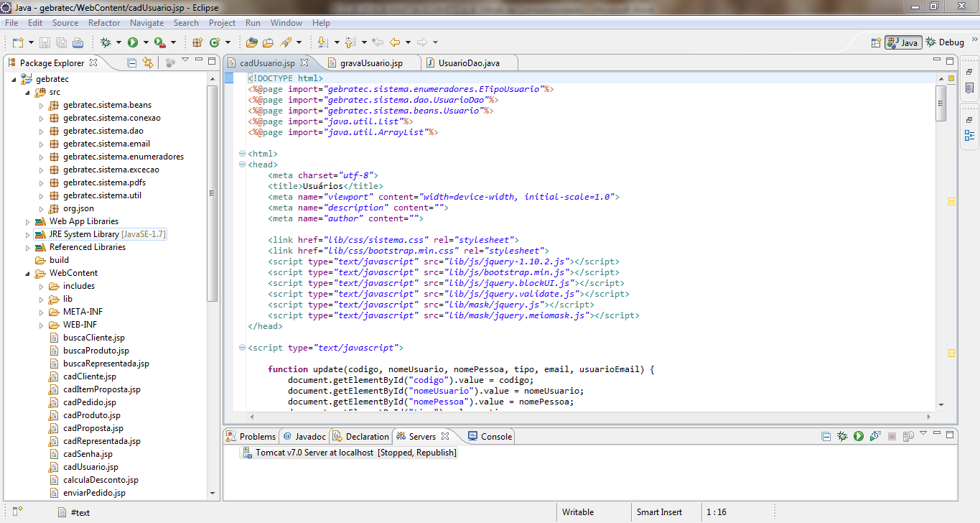This screenshot has height=523, width=980.
Task: Select the org.json package
Action: [71, 208]
